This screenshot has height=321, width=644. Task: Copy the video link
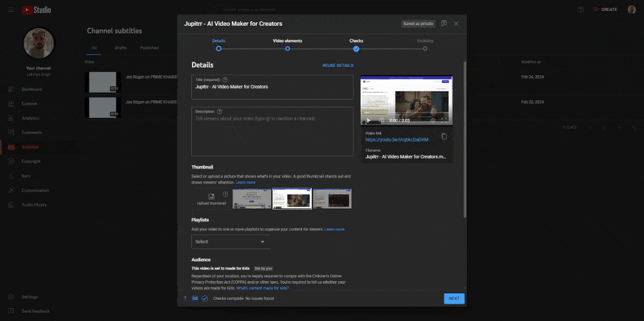pos(444,136)
